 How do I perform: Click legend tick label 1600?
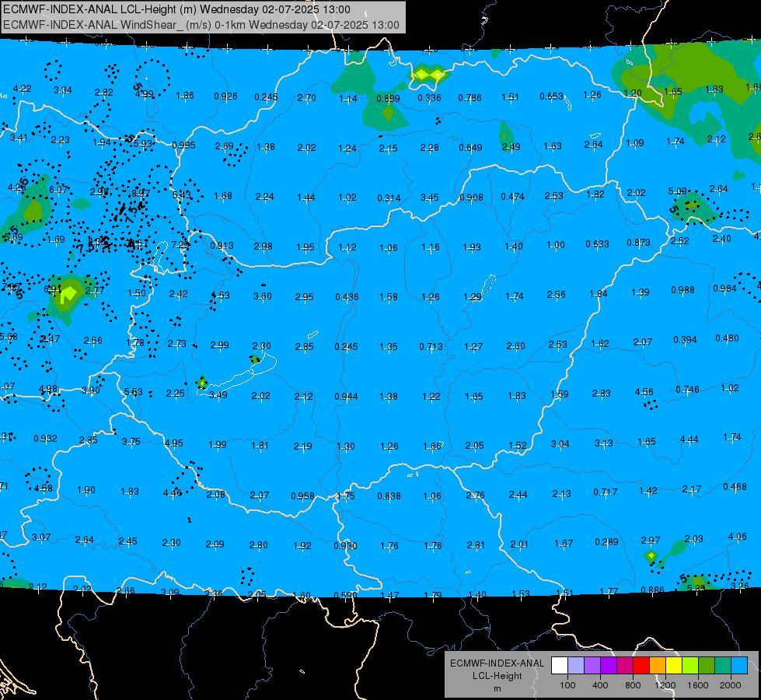click(x=698, y=685)
